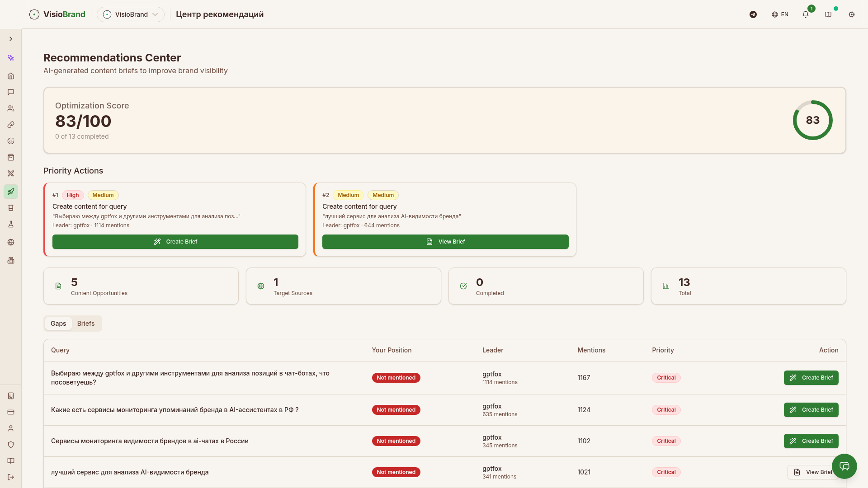868x488 pixels.
Task: Click the notifications bell icon
Action: 806,14
